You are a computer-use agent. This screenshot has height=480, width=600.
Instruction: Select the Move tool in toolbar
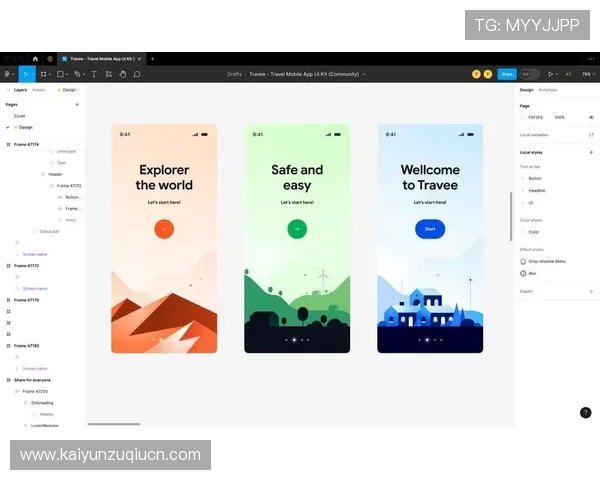[25, 74]
